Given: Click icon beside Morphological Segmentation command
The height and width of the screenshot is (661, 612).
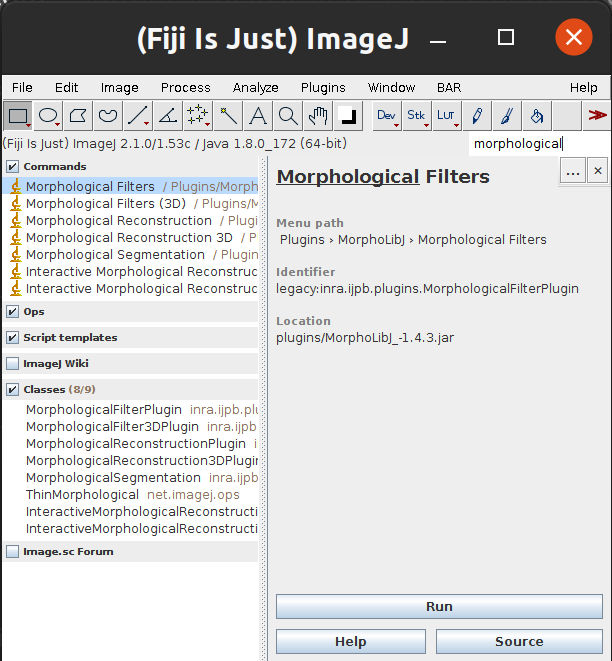Looking at the screenshot, I should (x=16, y=255).
